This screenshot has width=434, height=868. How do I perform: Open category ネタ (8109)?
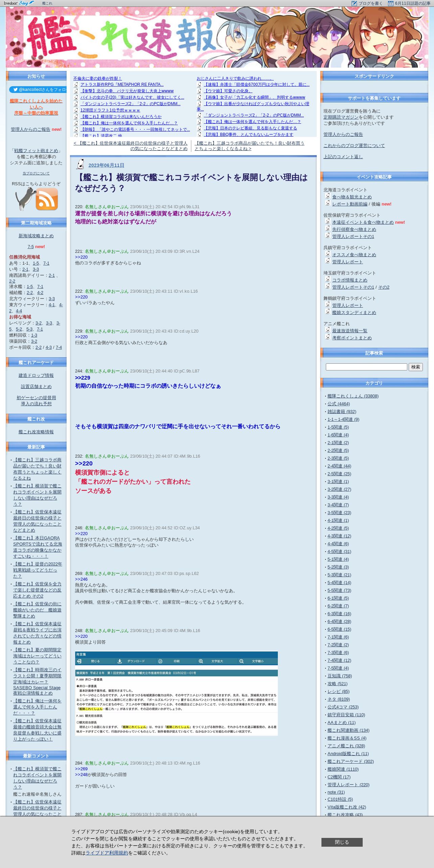pos(339,699)
